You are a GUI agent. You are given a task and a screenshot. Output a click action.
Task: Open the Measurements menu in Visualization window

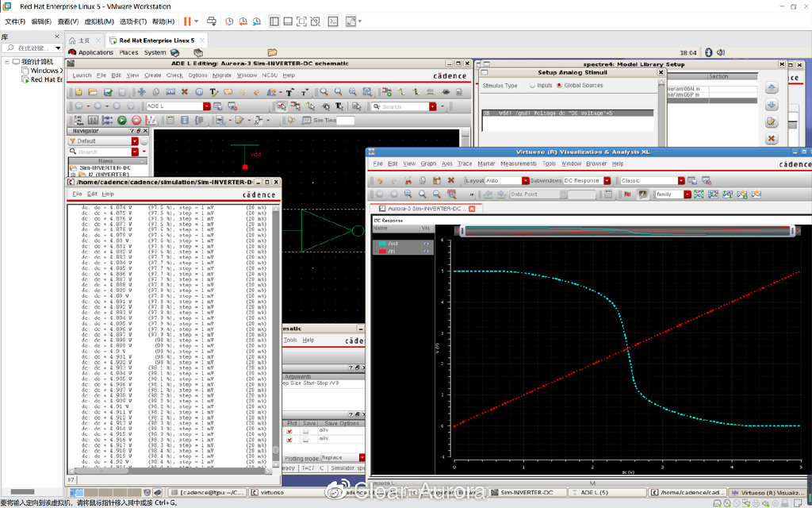(518, 164)
